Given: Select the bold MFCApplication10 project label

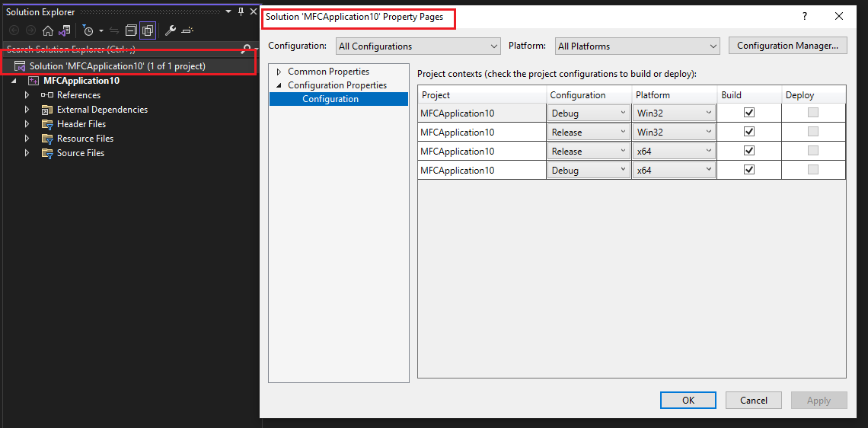Looking at the screenshot, I should point(81,81).
